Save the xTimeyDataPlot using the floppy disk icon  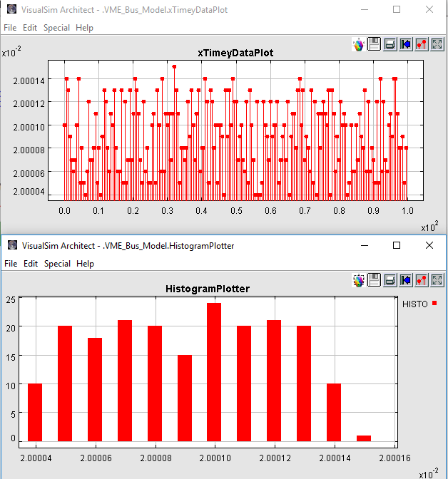(x=375, y=45)
